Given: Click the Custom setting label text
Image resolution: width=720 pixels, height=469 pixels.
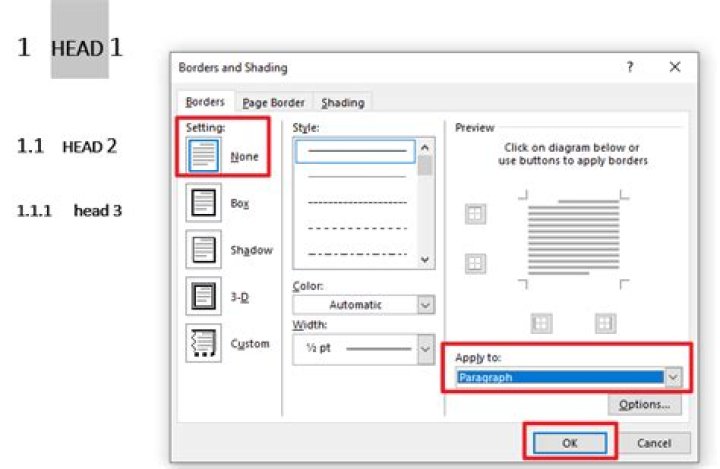Looking at the screenshot, I should pyautogui.click(x=250, y=344).
